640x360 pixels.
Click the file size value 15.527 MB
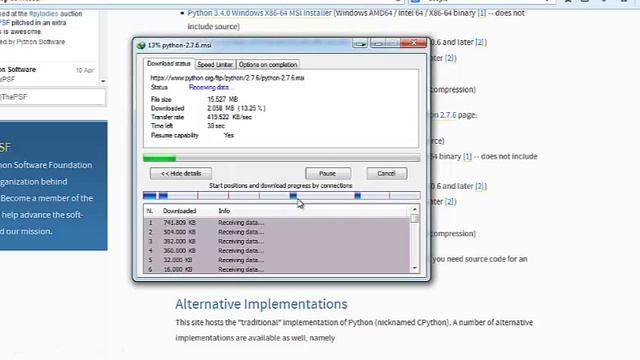click(x=222, y=99)
